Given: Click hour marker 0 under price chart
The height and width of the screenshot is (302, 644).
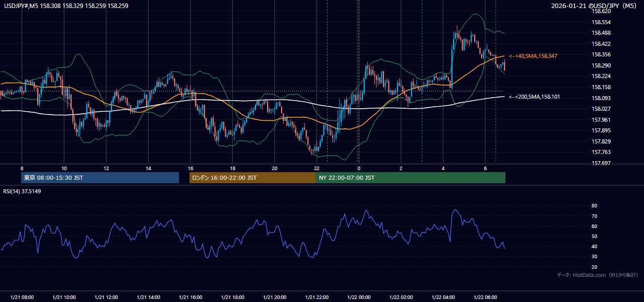Looking at the screenshot, I should [358, 168].
